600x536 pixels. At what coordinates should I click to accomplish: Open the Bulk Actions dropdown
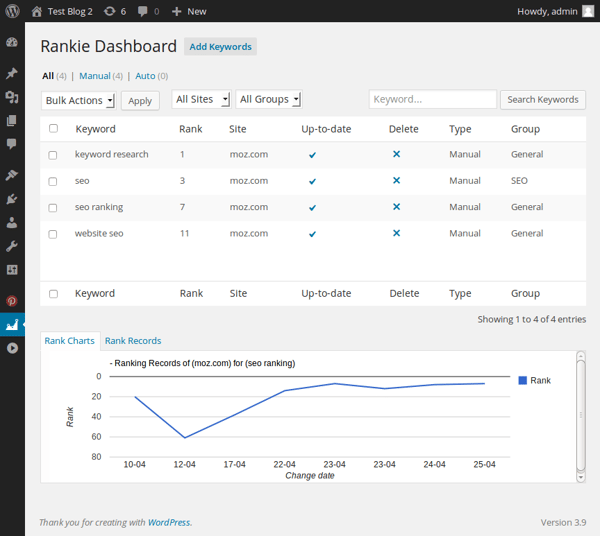point(79,100)
